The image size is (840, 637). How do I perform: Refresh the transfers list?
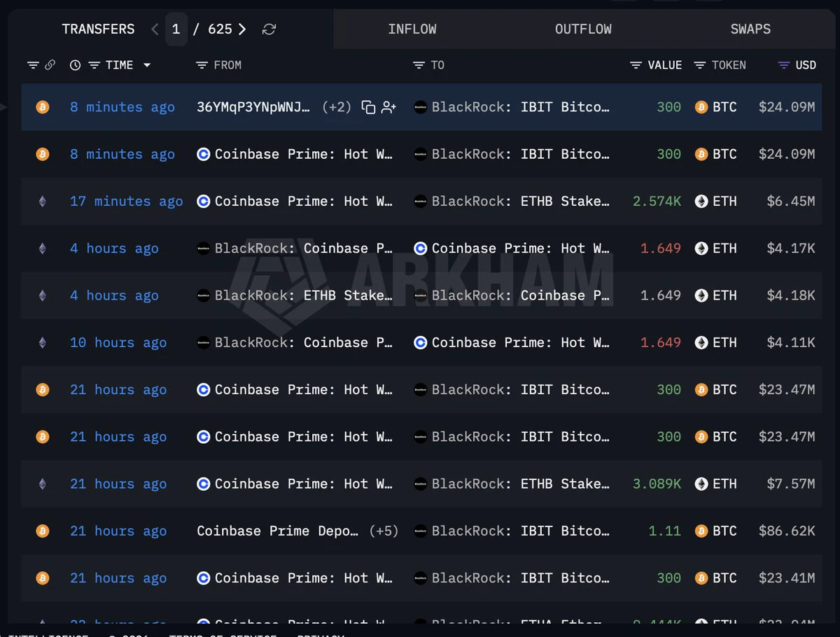pos(269,29)
